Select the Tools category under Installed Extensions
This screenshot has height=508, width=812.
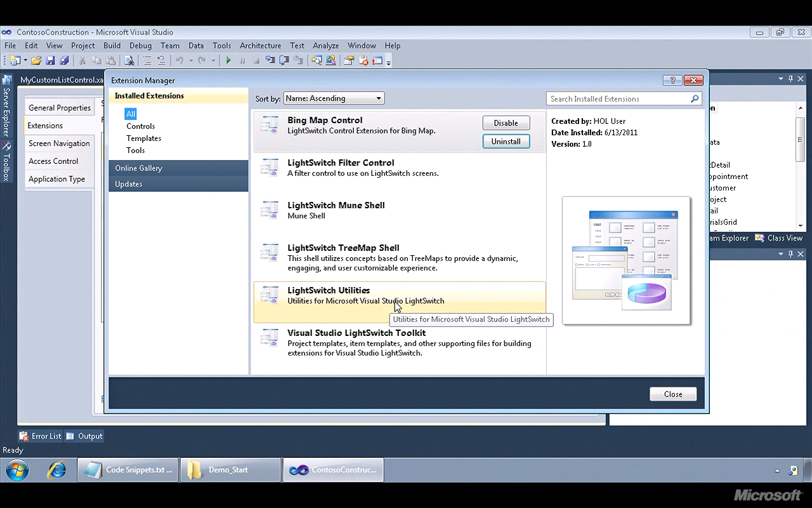coord(136,150)
